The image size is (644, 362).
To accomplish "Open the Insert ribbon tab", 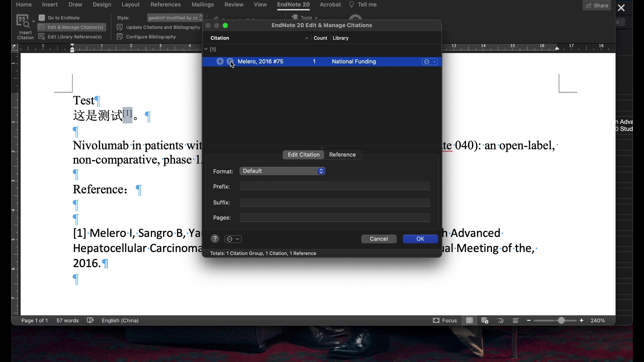I will point(50,5).
